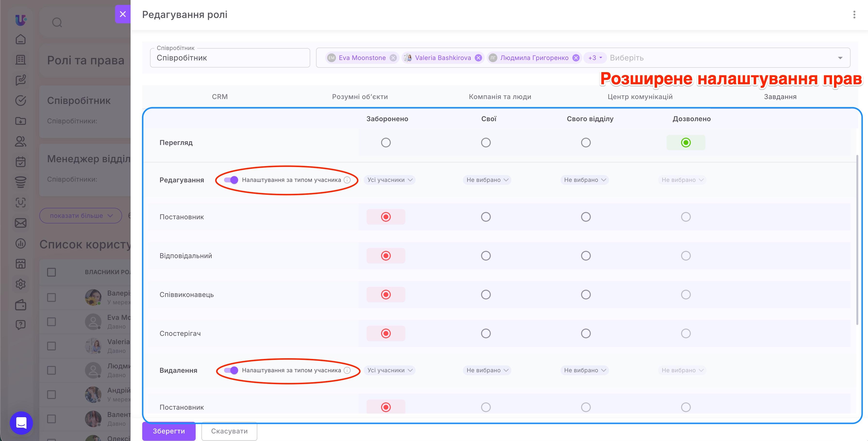Select Свого відділу for Відповідальний under Редагування
The height and width of the screenshot is (441, 868).
click(x=586, y=255)
